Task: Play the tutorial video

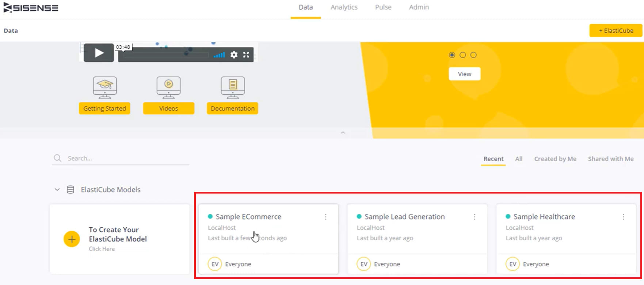Action: [x=99, y=53]
